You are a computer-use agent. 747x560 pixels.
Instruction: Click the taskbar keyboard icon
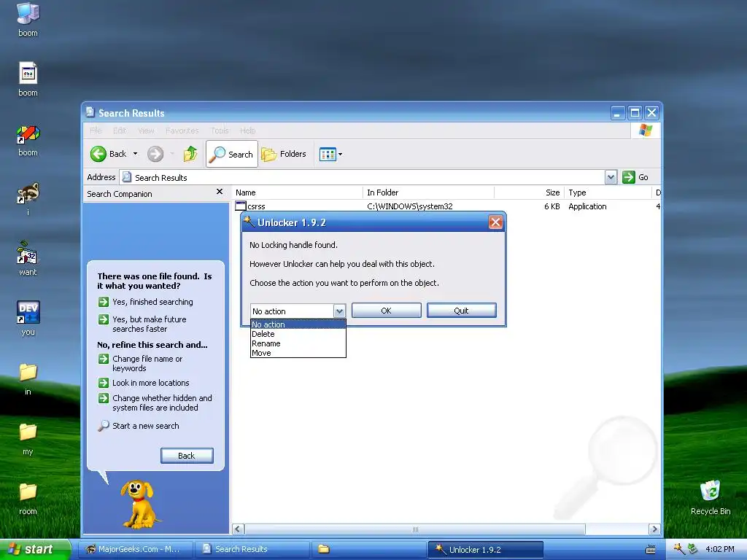[x=650, y=550]
